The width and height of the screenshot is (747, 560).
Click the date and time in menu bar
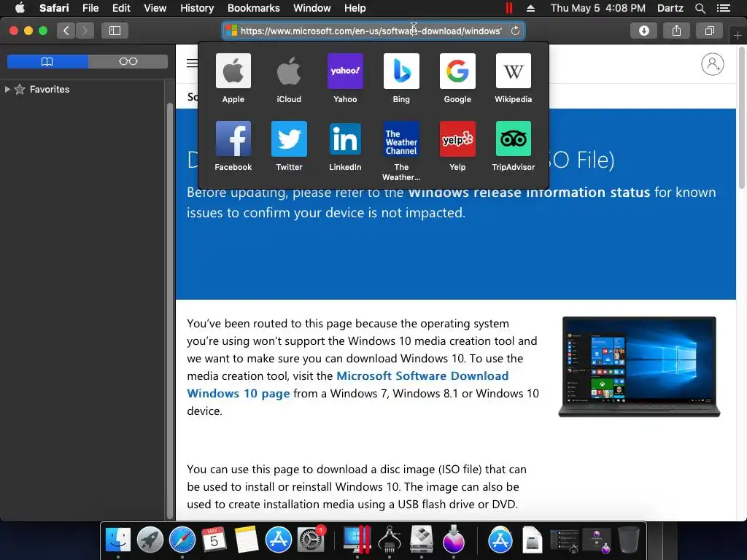coord(598,8)
